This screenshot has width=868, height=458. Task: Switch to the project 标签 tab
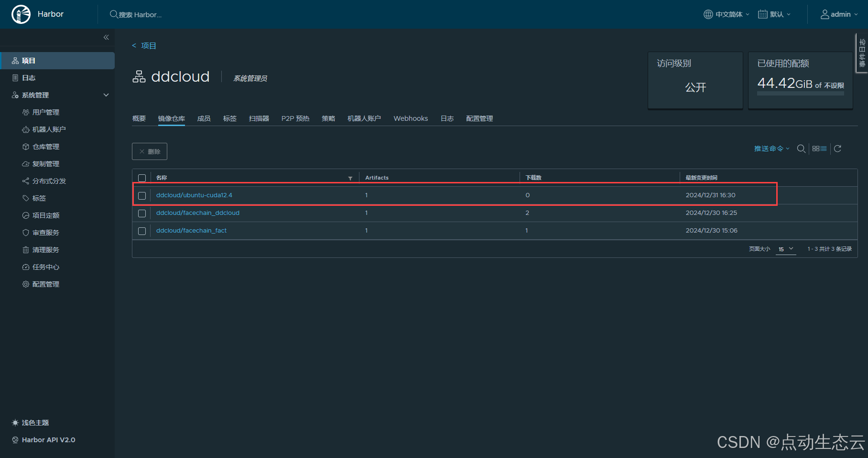(x=230, y=118)
